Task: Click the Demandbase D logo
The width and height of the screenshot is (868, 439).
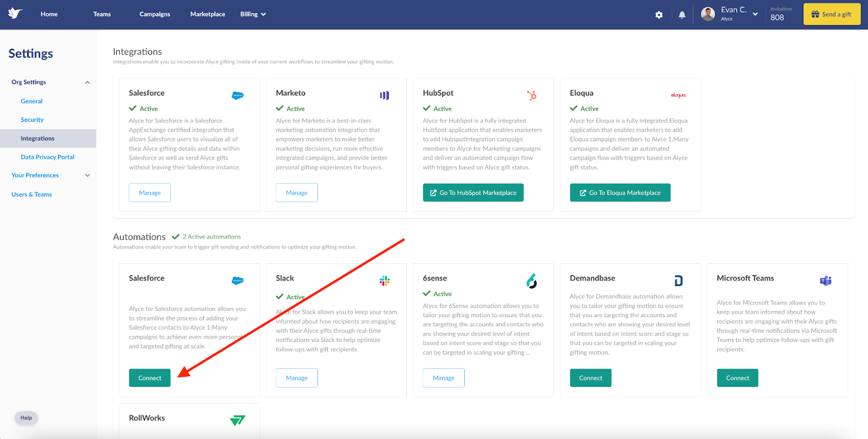Action: pos(678,281)
